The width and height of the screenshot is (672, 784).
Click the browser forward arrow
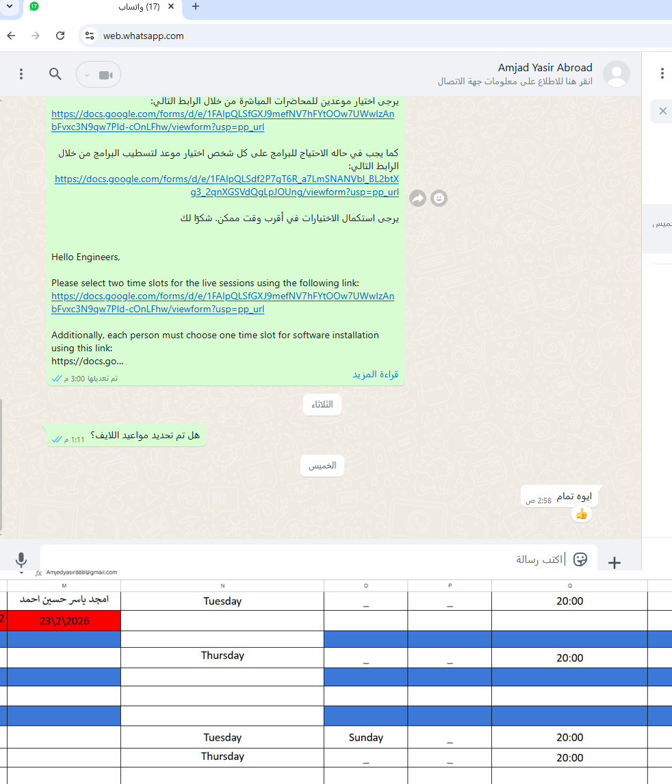coord(35,36)
